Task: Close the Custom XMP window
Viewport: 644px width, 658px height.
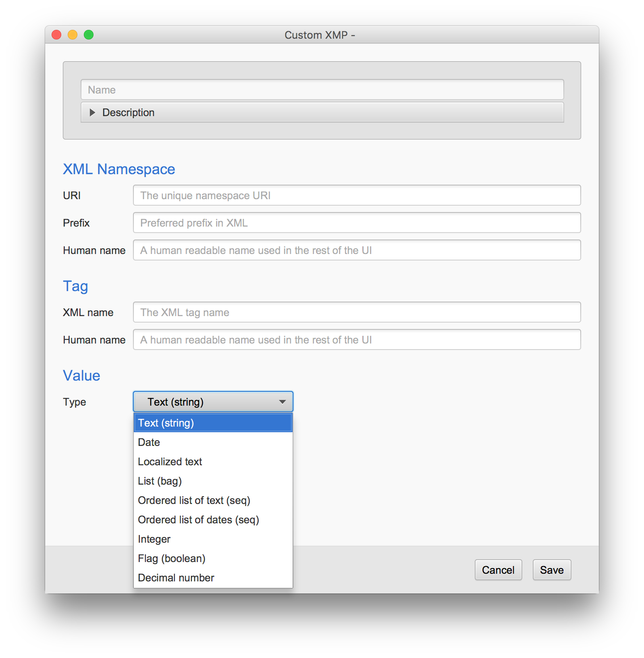Action: click(x=56, y=35)
